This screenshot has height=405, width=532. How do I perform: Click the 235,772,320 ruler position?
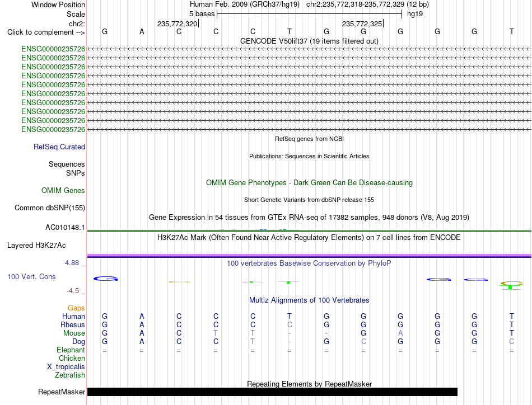(177, 23)
